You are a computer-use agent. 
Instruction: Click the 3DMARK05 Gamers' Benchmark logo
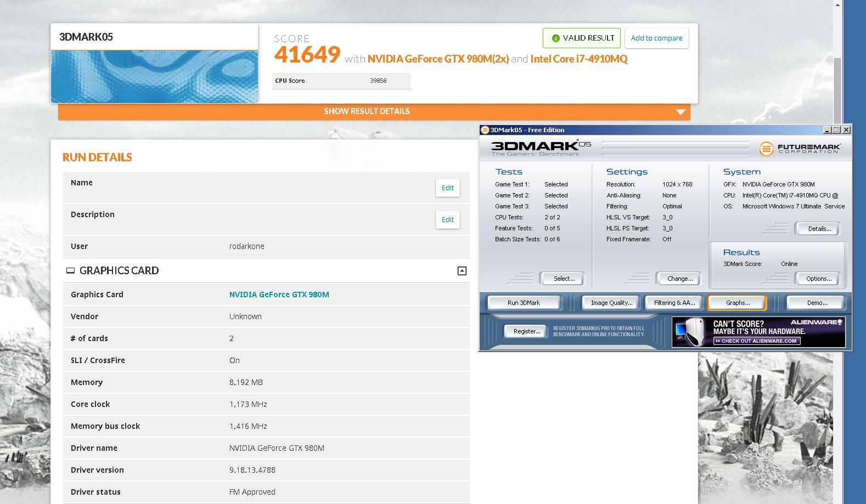tap(541, 148)
